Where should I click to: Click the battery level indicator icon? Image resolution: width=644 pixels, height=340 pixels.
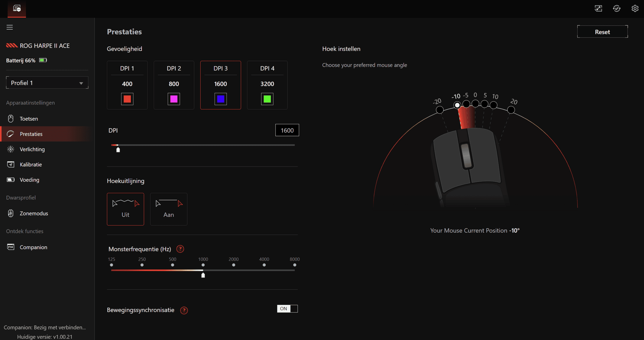(43, 60)
